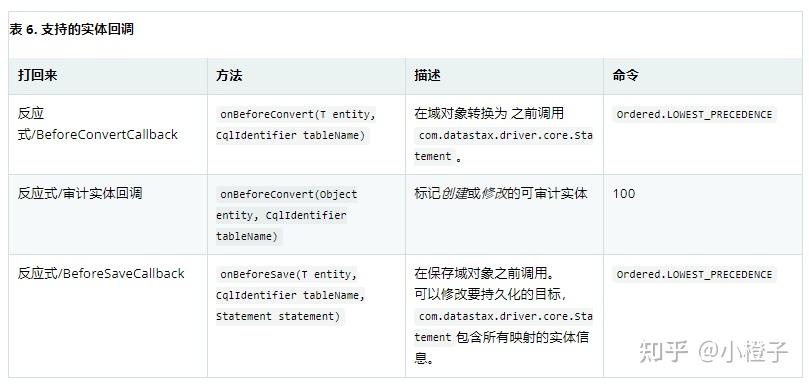This screenshot has width=809, height=384.
Task: Click com.datastax.driver.core.Statement code in first row
Action: pos(504,146)
